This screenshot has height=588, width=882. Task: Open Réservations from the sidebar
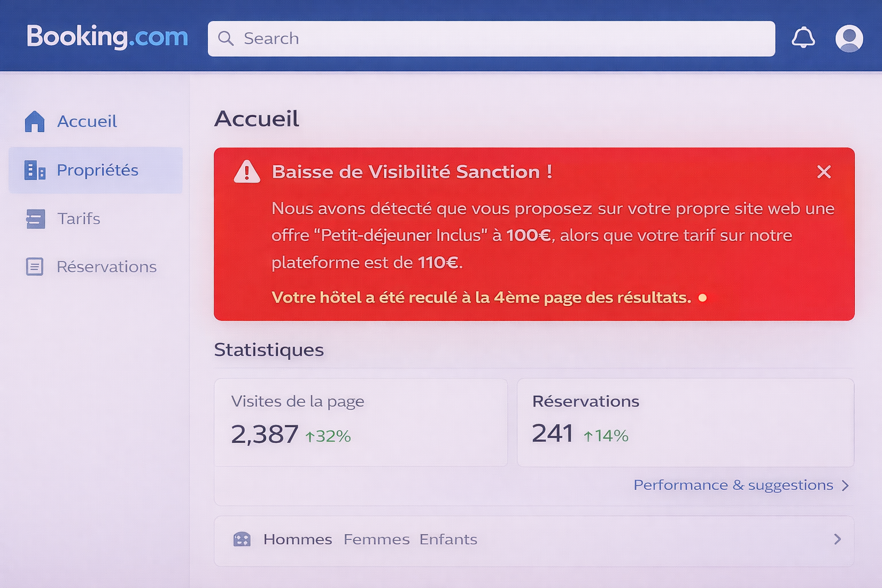tap(106, 267)
